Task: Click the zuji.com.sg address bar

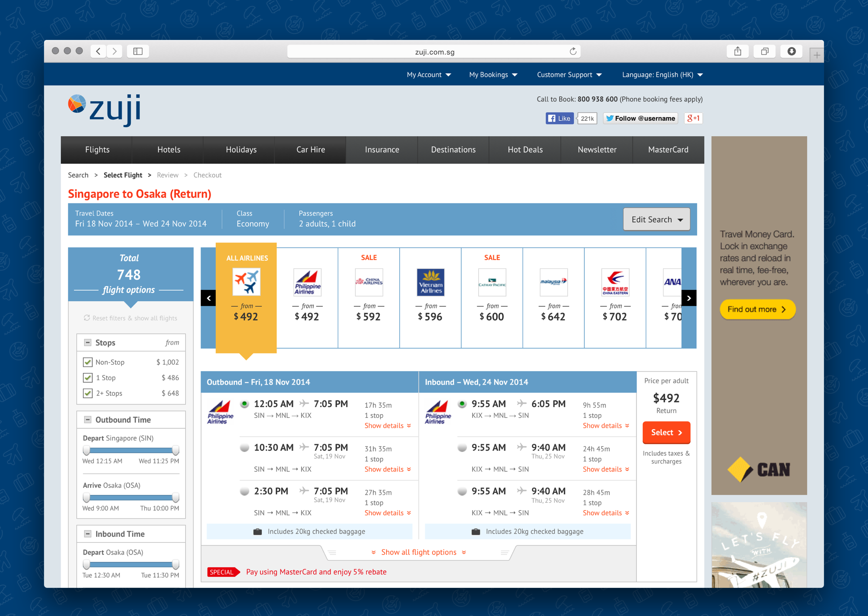Action: [x=434, y=52]
